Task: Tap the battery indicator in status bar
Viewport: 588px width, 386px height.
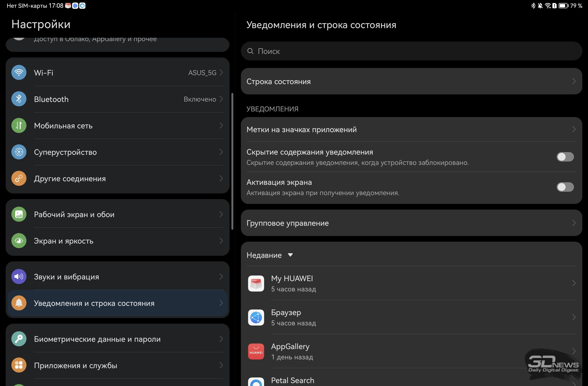Action: 563,5
